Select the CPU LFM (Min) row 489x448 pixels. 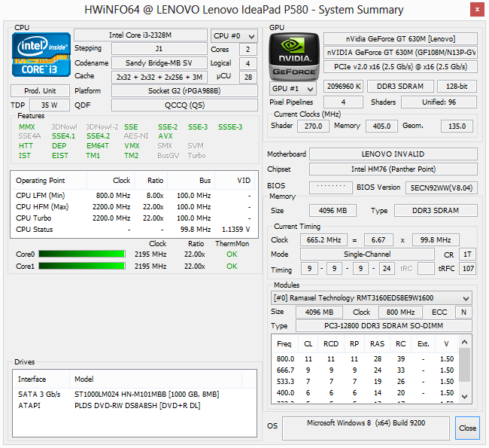point(133,196)
